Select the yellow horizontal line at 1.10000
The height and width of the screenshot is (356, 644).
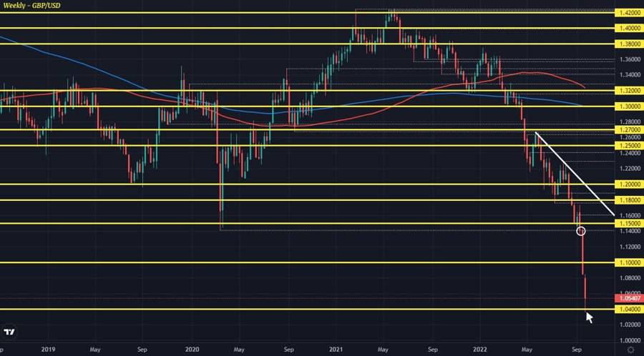307,262
